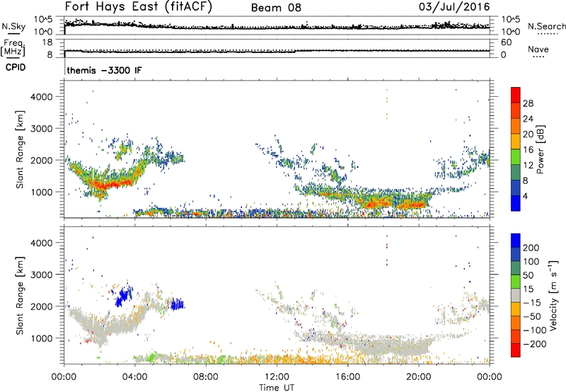Image resolution: width=566 pixels, height=392 pixels.
Task: Click the '04:00' time tick label
Action: pos(135,377)
